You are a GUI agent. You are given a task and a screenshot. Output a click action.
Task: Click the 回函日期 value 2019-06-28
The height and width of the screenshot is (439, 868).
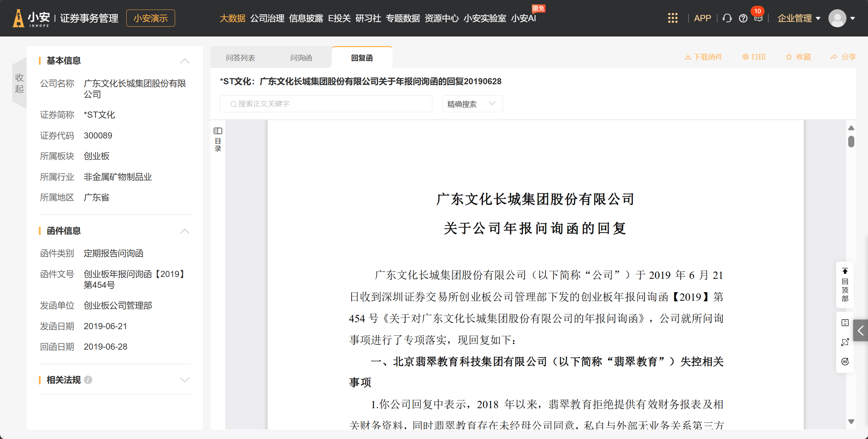pos(105,347)
